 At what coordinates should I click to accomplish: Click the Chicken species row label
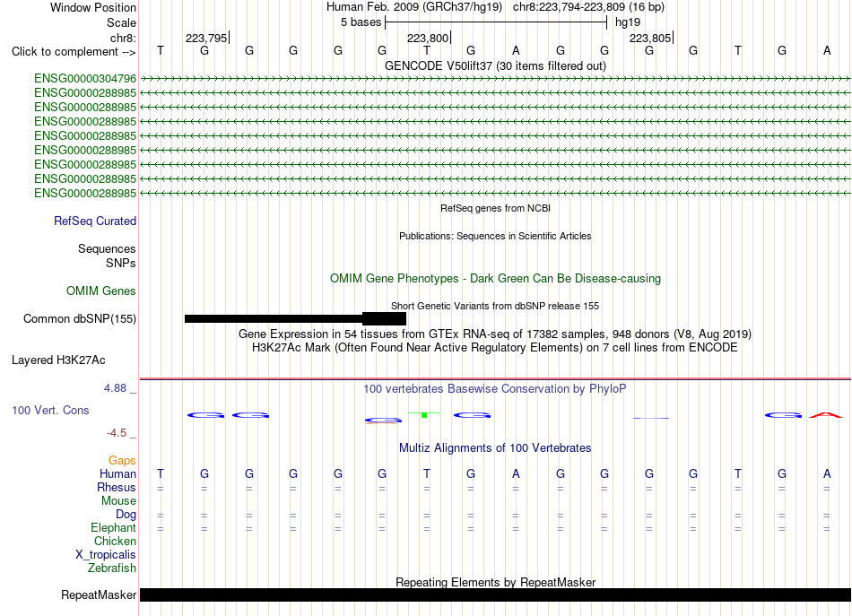[115, 541]
